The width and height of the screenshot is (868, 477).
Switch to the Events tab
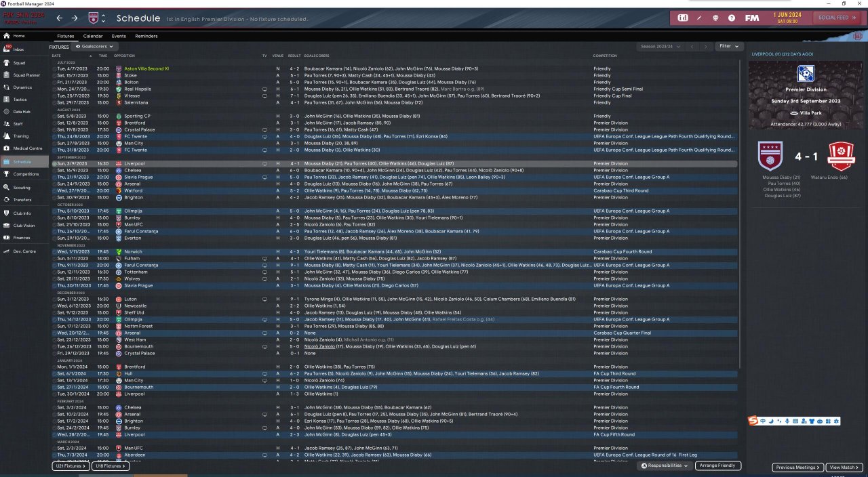(119, 36)
